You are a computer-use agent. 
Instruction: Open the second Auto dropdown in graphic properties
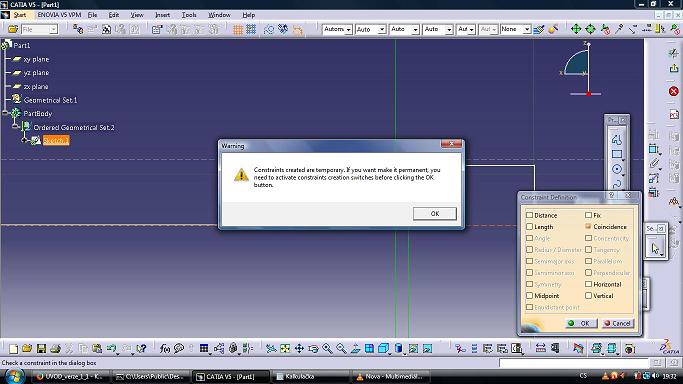click(370, 29)
